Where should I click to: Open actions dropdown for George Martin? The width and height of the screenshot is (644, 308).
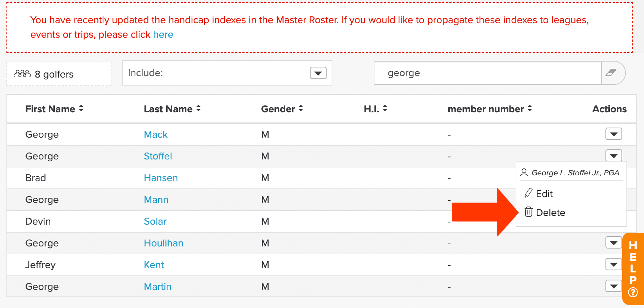613,286
